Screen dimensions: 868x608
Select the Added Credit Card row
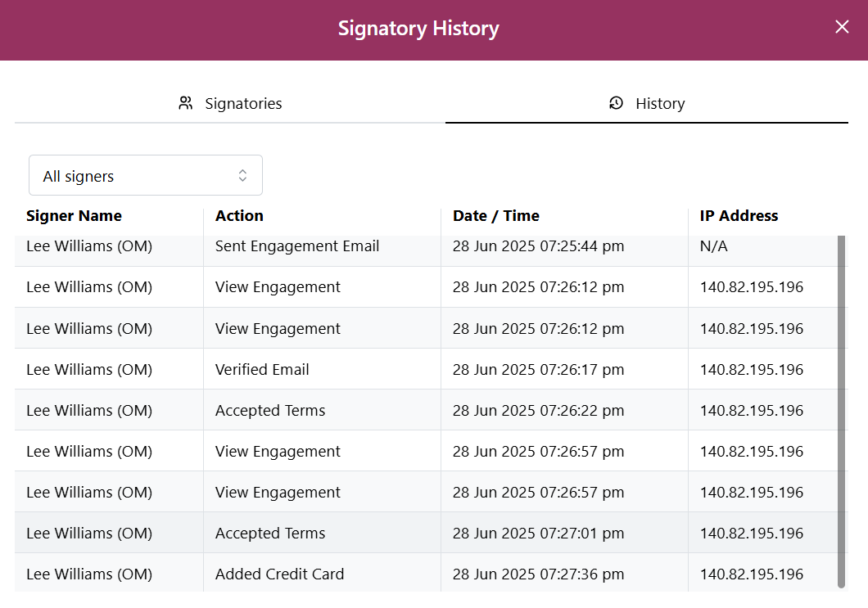[x=279, y=574]
